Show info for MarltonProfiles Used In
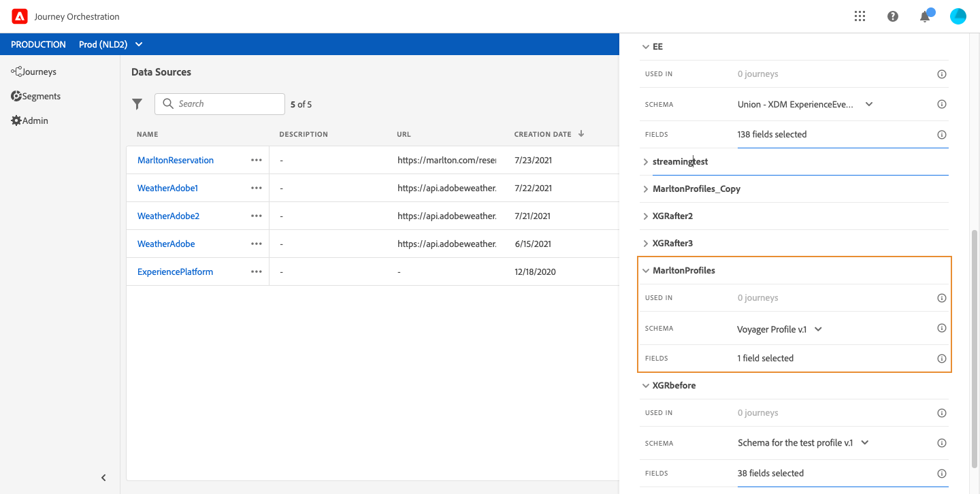The image size is (980, 494). [x=942, y=298]
